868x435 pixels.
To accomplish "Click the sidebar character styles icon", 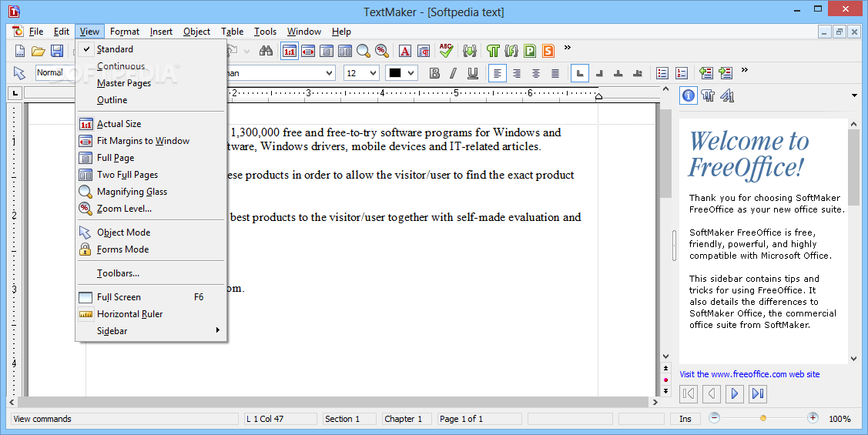I will [727, 95].
